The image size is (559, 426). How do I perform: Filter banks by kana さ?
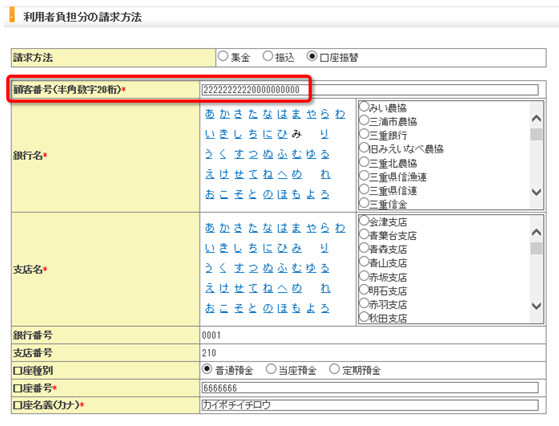pos(239,114)
